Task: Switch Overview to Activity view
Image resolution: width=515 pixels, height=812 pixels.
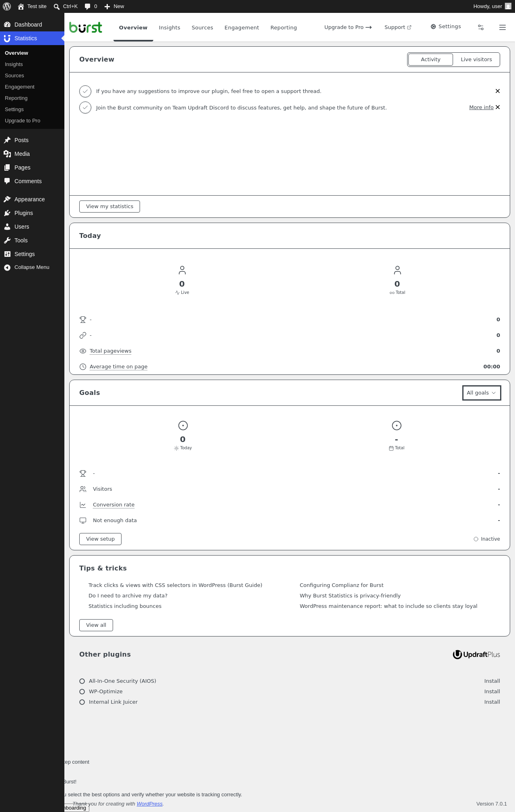Action: click(x=431, y=60)
